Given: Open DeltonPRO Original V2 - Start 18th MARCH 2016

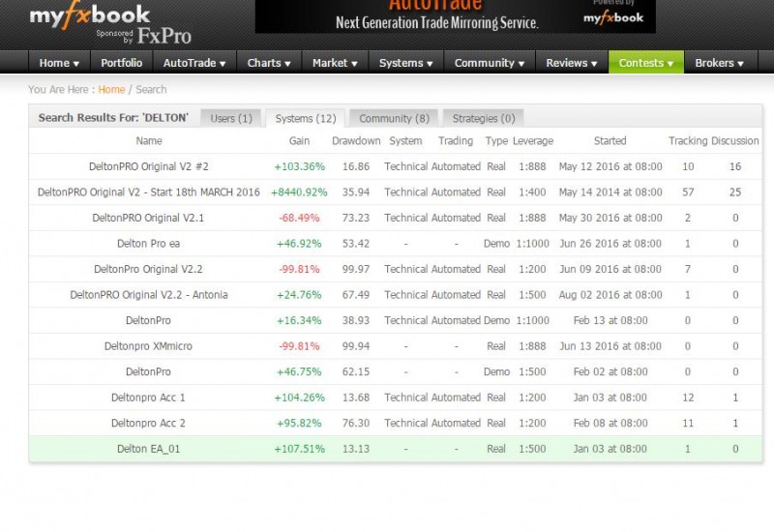Looking at the screenshot, I should (149, 192).
